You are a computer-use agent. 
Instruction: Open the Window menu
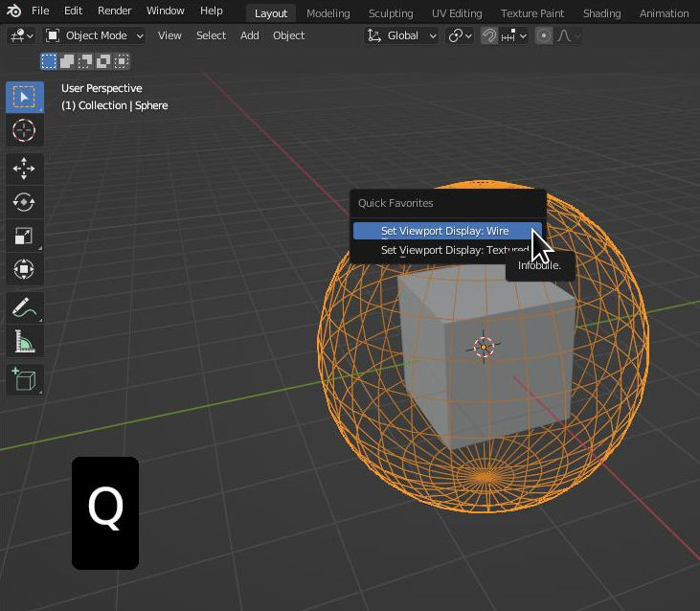(165, 11)
